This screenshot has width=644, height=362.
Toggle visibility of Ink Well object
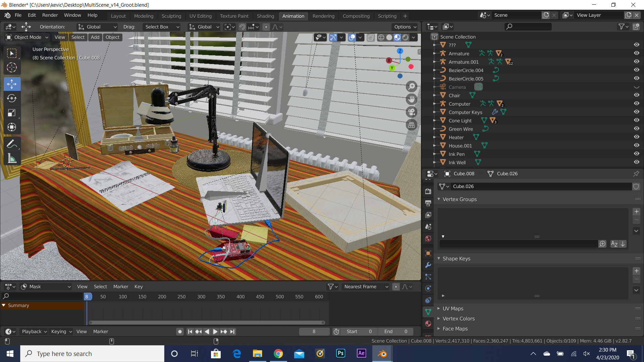[636, 162]
